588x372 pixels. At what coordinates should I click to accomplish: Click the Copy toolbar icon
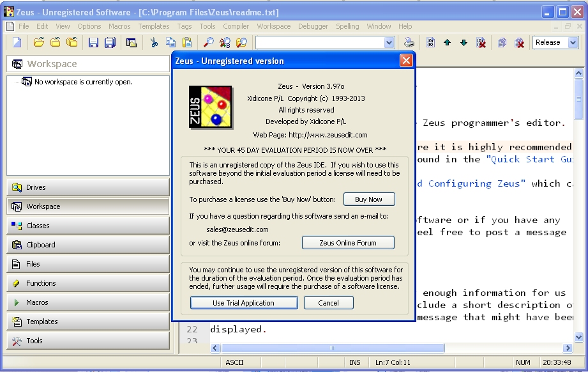pyautogui.click(x=170, y=42)
